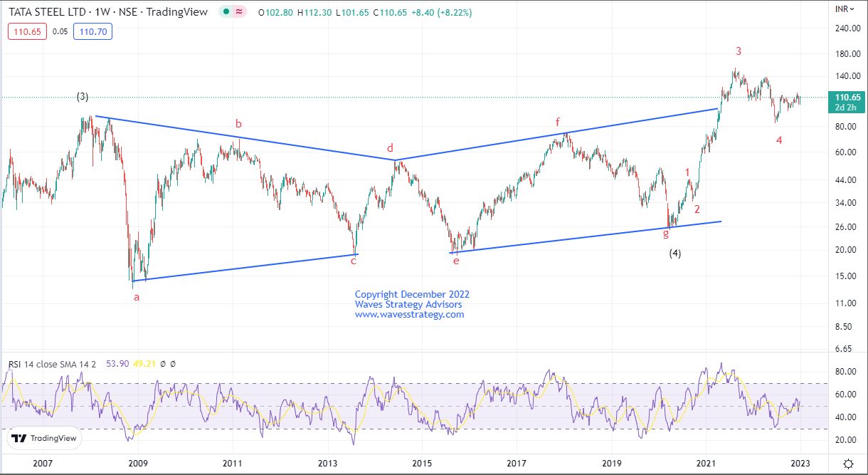Select the red wave label e
This screenshot has width=868, height=475.
click(456, 261)
